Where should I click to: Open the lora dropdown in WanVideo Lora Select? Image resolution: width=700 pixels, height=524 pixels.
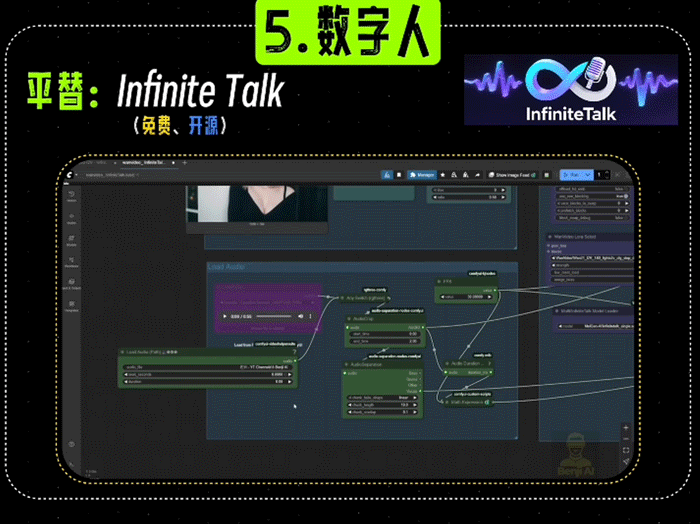[x=593, y=258]
